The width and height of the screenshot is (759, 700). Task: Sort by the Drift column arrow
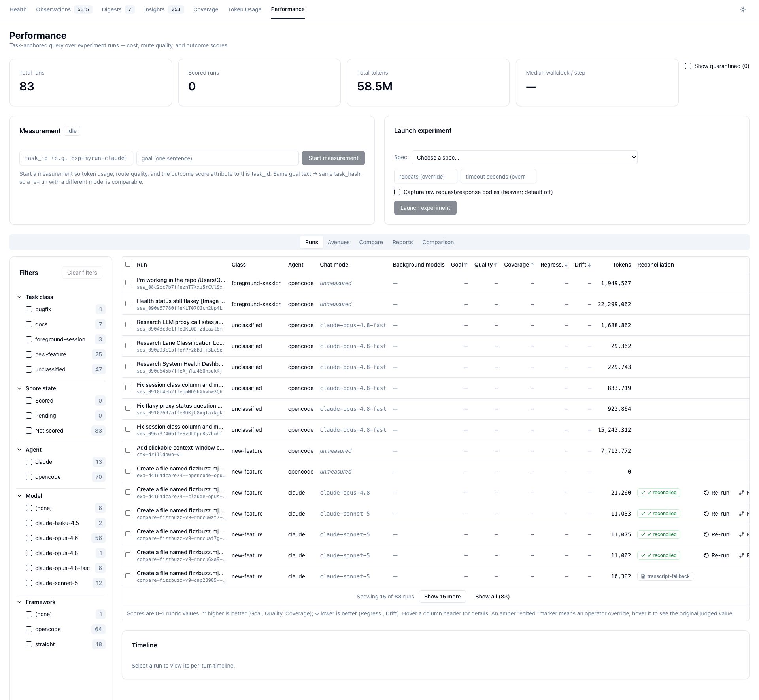point(589,265)
